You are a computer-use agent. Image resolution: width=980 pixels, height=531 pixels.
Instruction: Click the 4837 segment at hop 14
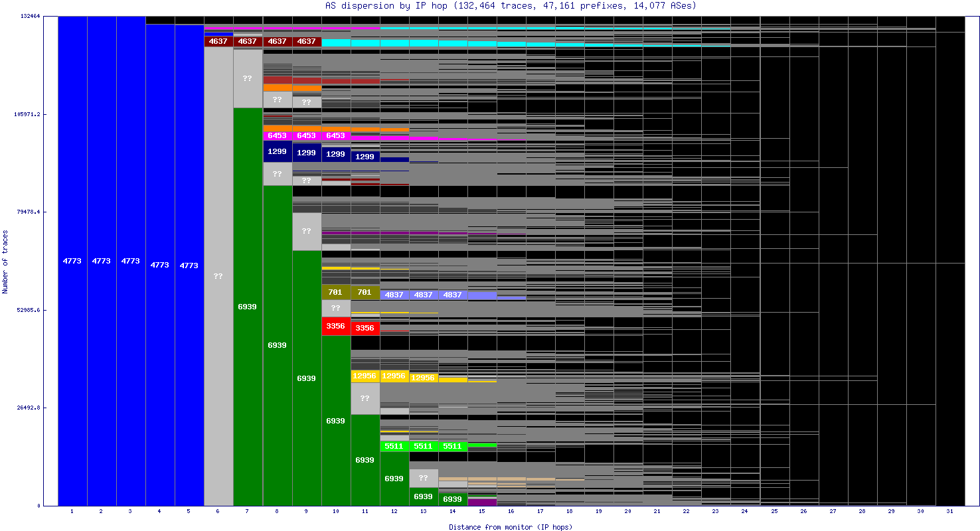click(452, 295)
